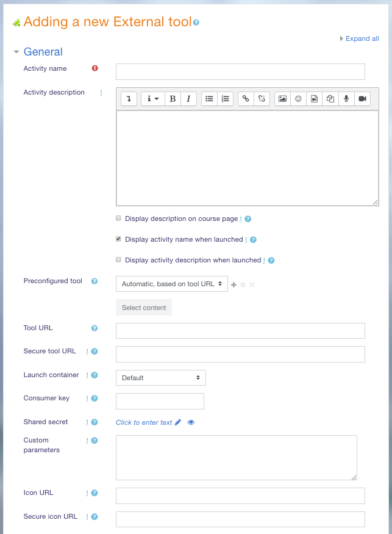Click the help icon beside the page title
The height and width of the screenshot is (534, 392).
pos(196,23)
